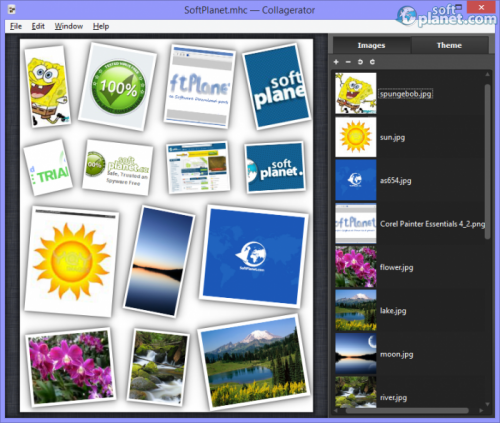Click the lake.jpg file name
500x423 pixels.
coord(393,311)
